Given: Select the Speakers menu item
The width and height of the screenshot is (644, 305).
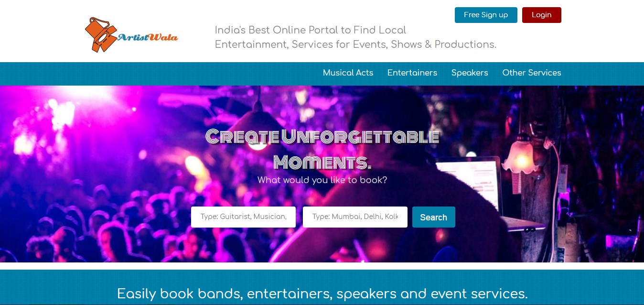Looking at the screenshot, I should point(470,73).
